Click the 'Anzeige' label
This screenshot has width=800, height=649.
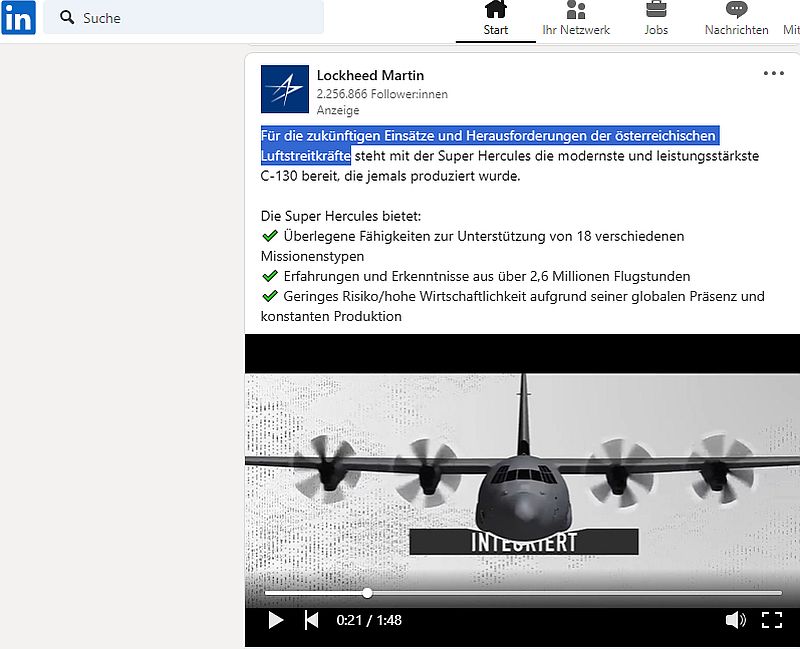pos(338,110)
